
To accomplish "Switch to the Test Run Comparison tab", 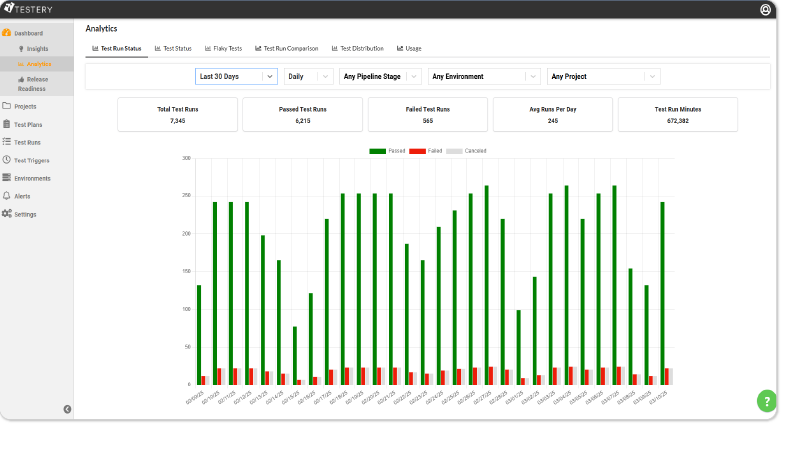I will [286, 48].
